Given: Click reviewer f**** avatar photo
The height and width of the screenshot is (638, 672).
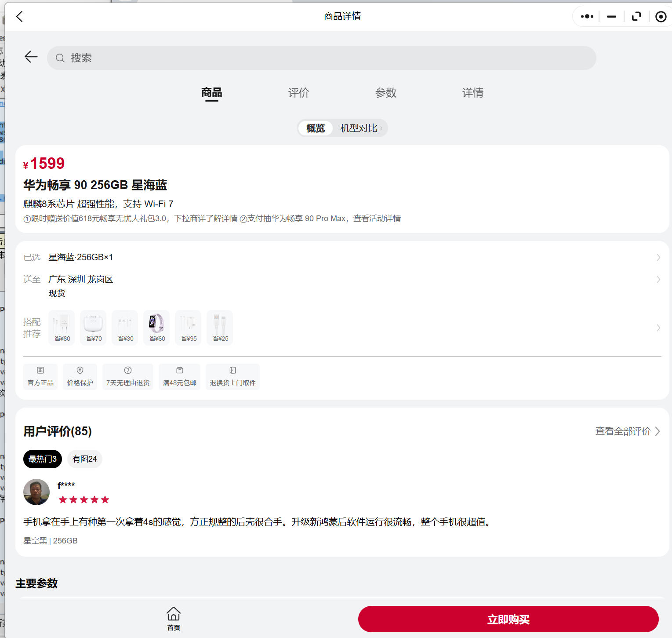Looking at the screenshot, I should (36, 492).
